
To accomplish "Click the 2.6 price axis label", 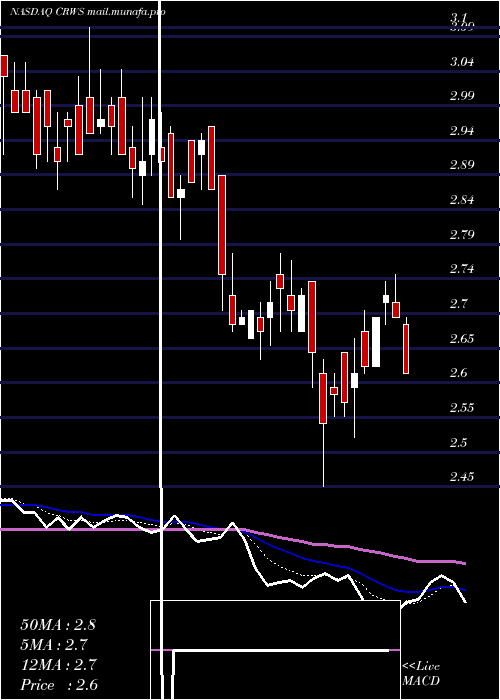I will point(459,373).
